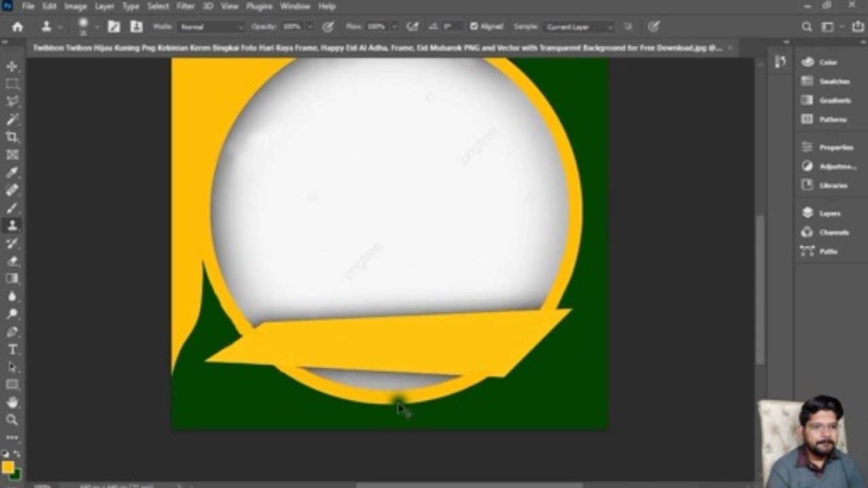Viewport: 868px width, 488px height.
Task: Select the Blur tool
Action: [x=12, y=296]
